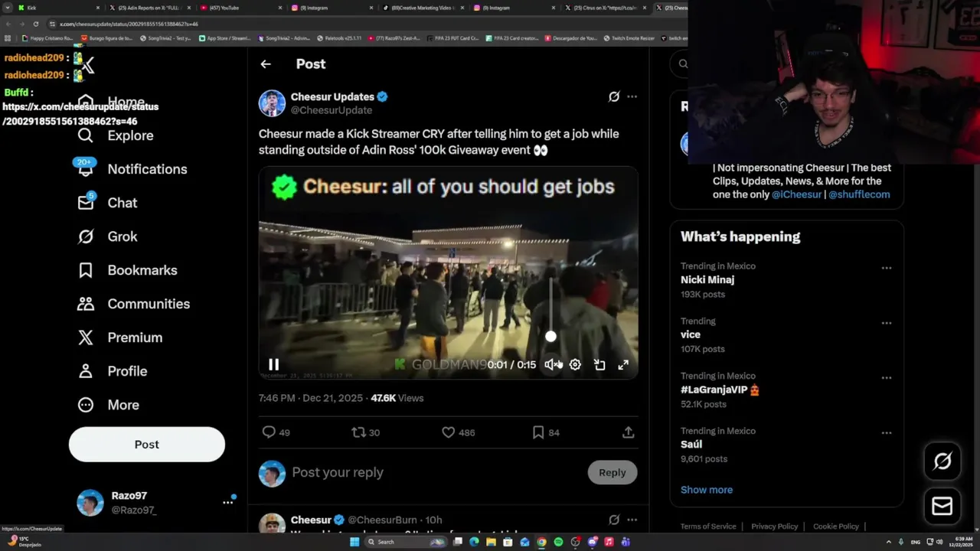Click Grok icon on Cheesur Updates post
The image size is (980, 551).
[613, 96]
